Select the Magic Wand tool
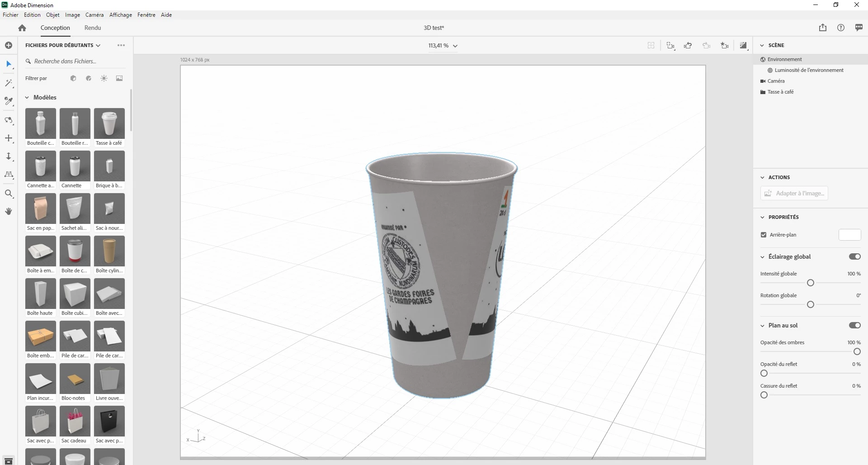The height and width of the screenshot is (465, 868). (x=9, y=83)
